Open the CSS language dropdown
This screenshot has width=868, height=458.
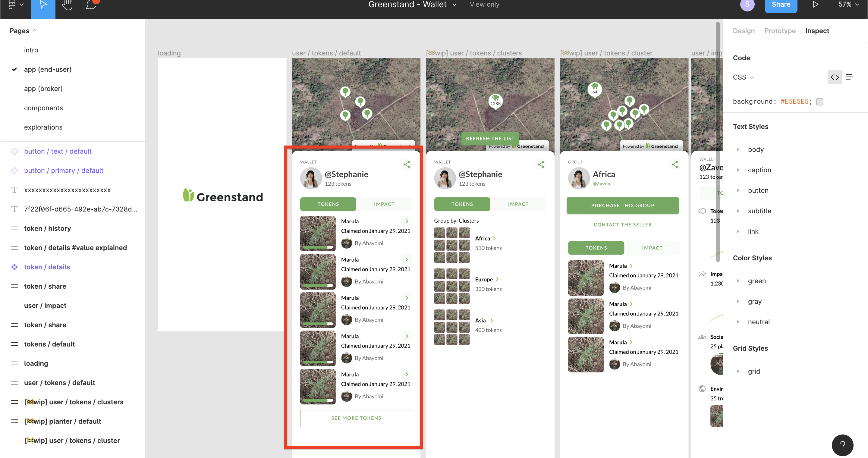pyautogui.click(x=743, y=77)
